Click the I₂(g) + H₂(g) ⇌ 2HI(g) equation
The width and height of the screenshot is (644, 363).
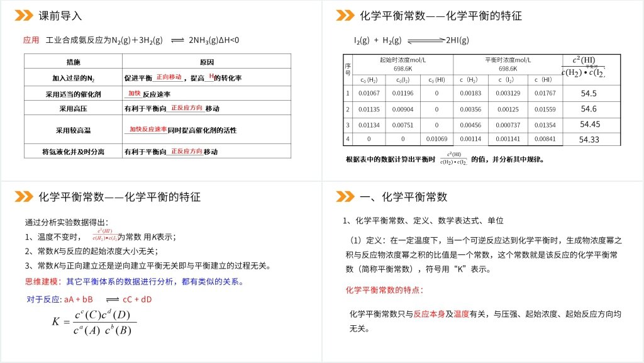click(411, 40)
